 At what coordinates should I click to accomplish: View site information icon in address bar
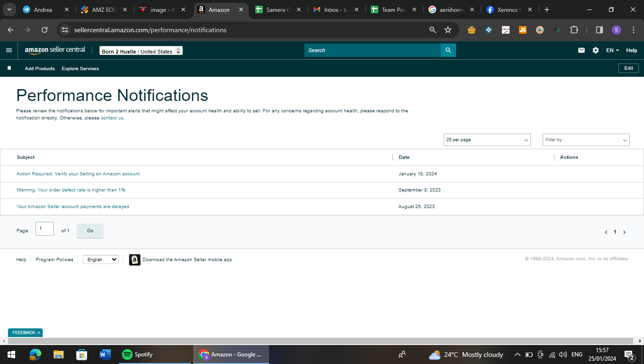click(65, 30)
